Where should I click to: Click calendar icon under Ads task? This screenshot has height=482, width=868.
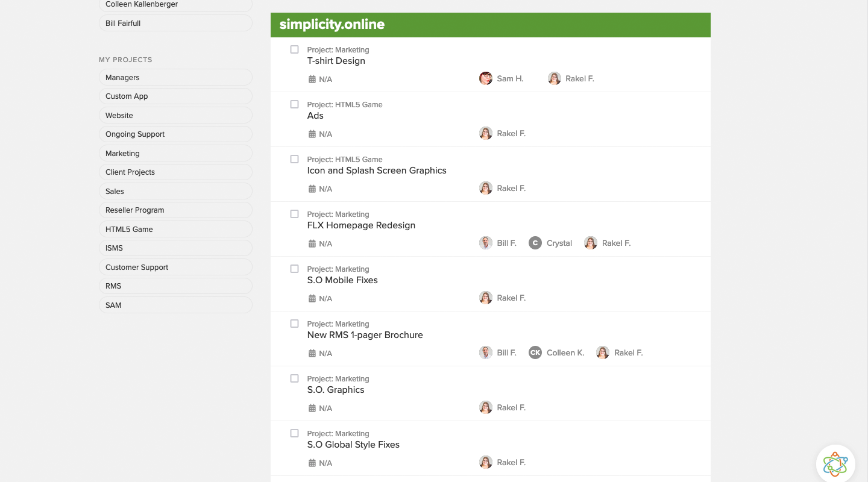click(x=312, y=134)
